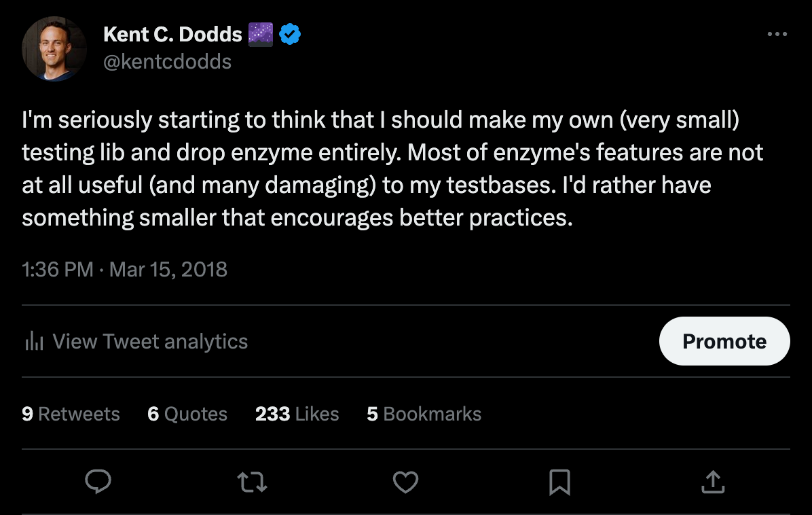Click the blue verified checkmark badge
812x515 pixels.
point(290,34)
